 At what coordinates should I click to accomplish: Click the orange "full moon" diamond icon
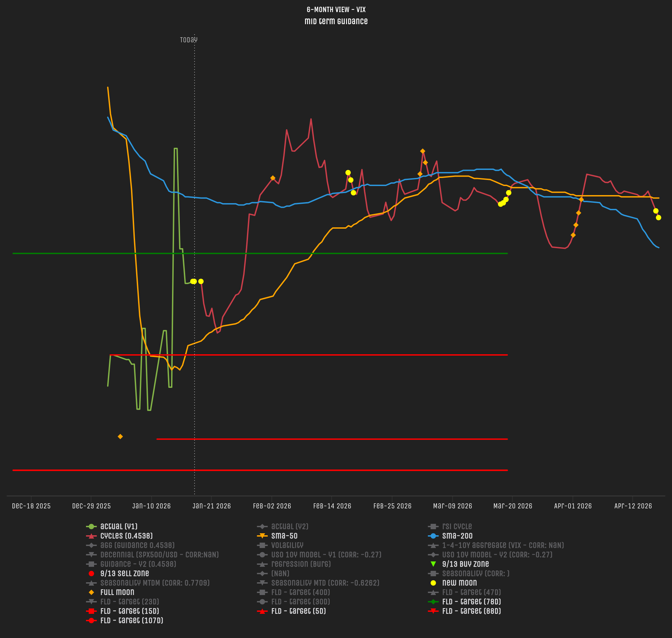pos(92,592)
